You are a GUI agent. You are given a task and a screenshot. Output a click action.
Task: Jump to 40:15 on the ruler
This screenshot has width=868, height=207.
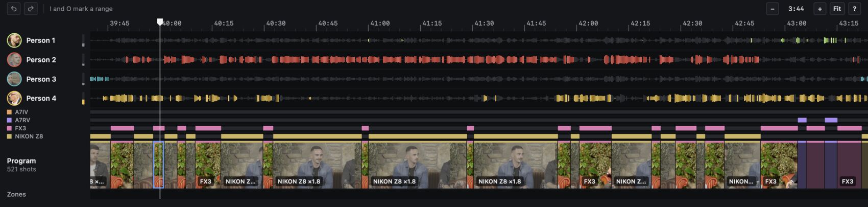(224, 24)
